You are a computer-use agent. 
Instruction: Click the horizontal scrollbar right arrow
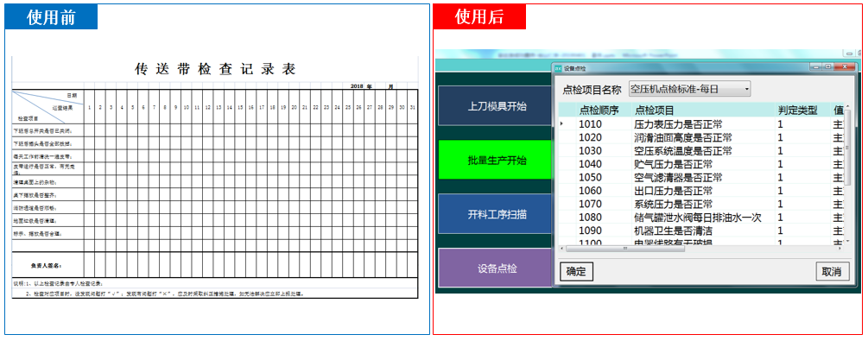coord(839,248)
